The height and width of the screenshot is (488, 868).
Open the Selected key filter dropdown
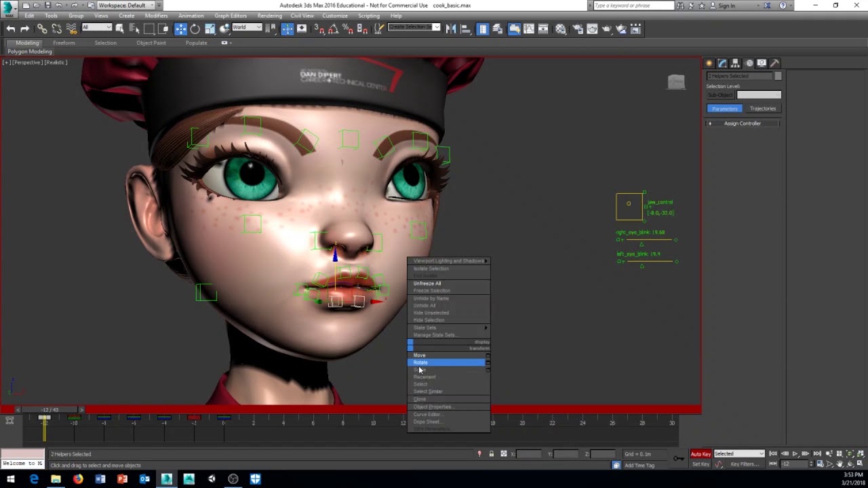coord(739,454)
